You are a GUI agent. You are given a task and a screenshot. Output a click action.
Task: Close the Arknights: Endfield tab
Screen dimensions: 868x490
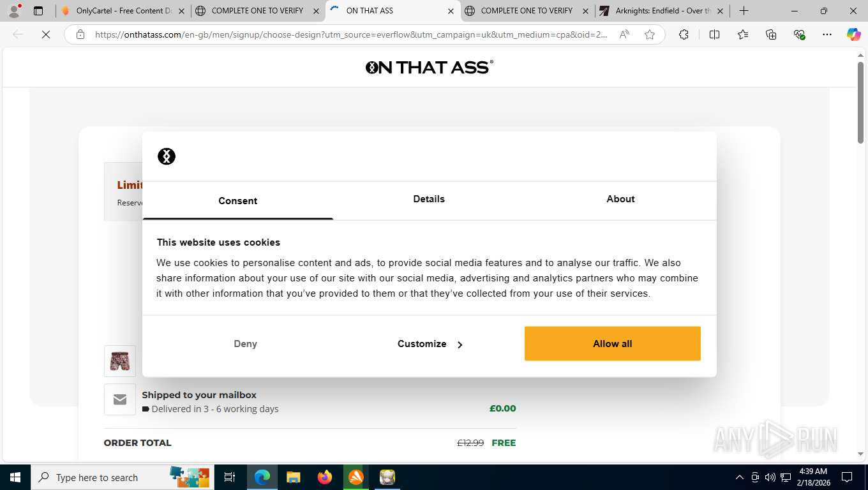720,11
